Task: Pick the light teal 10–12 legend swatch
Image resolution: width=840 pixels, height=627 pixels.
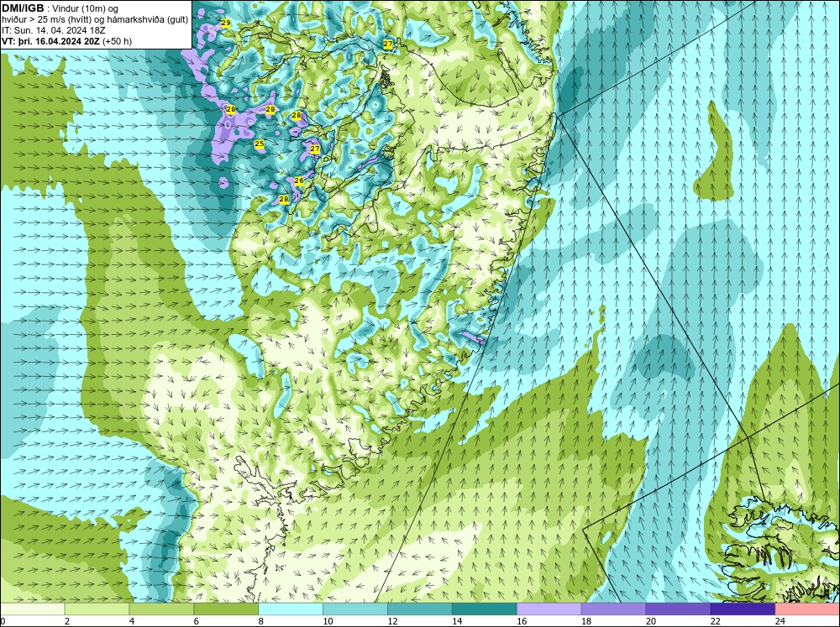Action: pos(355,609)
